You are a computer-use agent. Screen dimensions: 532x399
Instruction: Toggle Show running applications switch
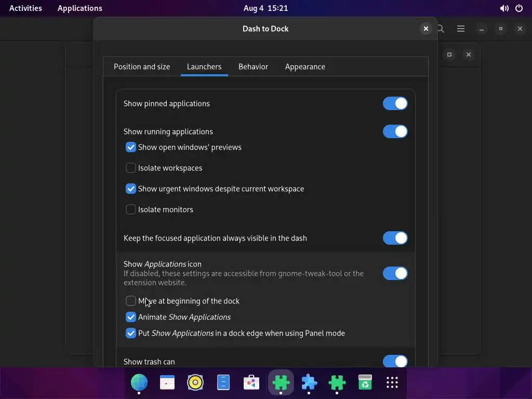click(x=395, y=131)
